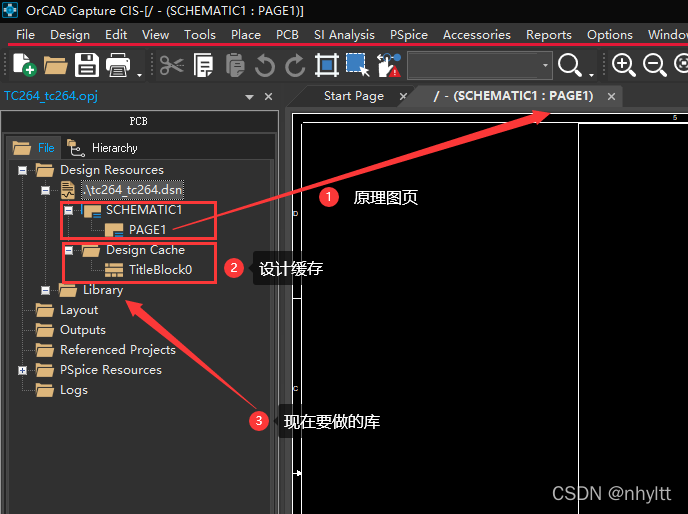Screen dimensions: 688x514
Task: Collapse the Design Resources tree node
Action: point(22,170)
